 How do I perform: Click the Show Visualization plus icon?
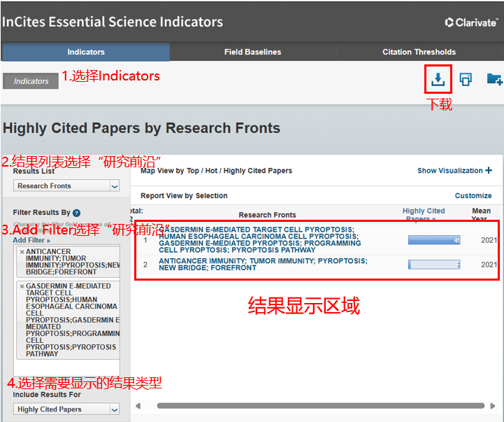pyautogui.click(x=489, y=170)
